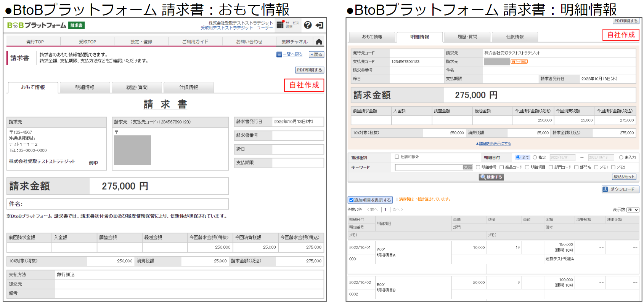
Task: Check the 部門名 keyword checkbox
Action: 576,167
